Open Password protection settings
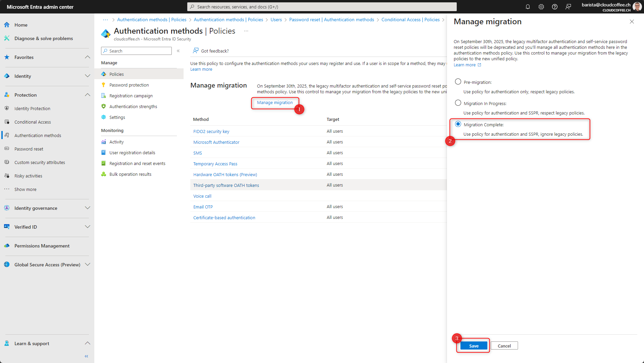The width and height of the screenshot is (644, 363). click(129, 85)
